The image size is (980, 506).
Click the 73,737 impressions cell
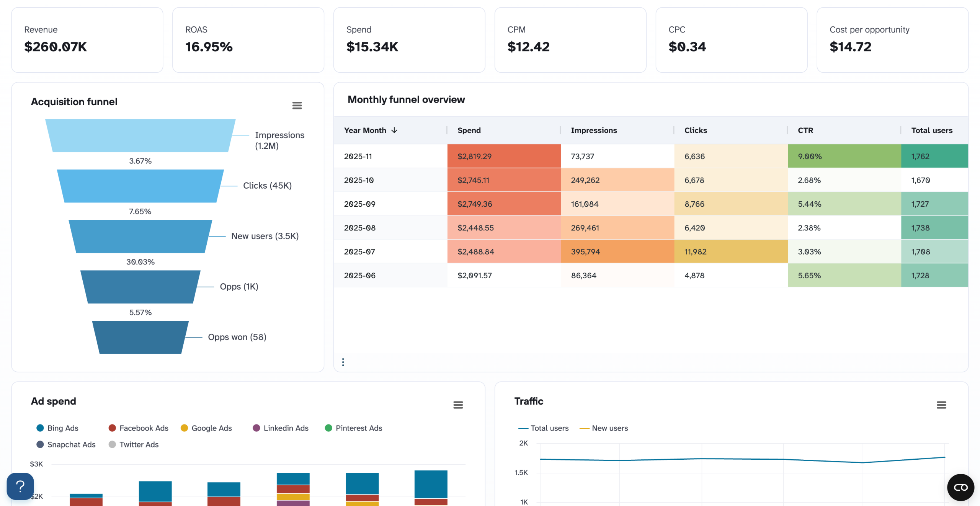[x=617, y=156]
